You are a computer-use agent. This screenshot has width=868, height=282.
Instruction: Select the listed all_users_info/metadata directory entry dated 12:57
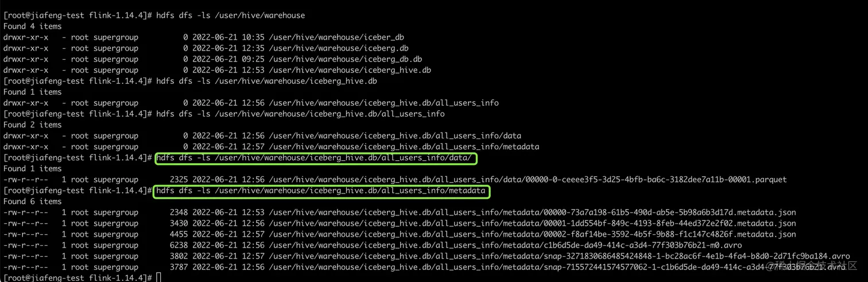click(404, 147)
